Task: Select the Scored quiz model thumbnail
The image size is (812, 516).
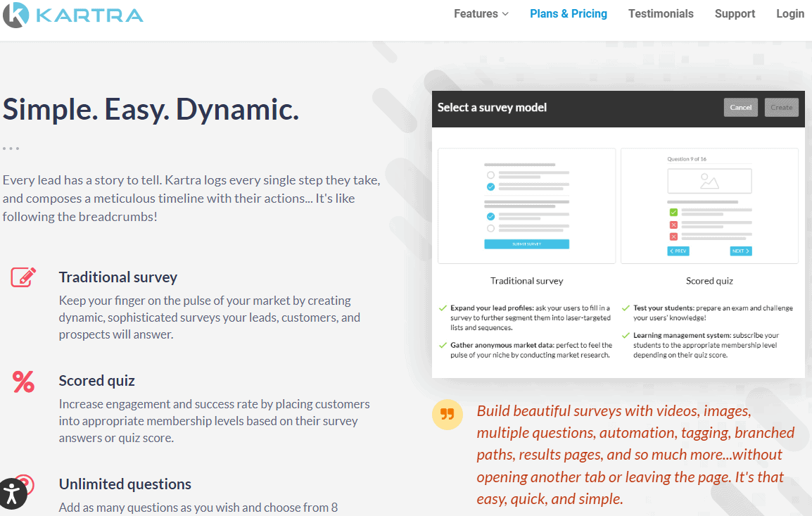Action: (x=709, y=206)
